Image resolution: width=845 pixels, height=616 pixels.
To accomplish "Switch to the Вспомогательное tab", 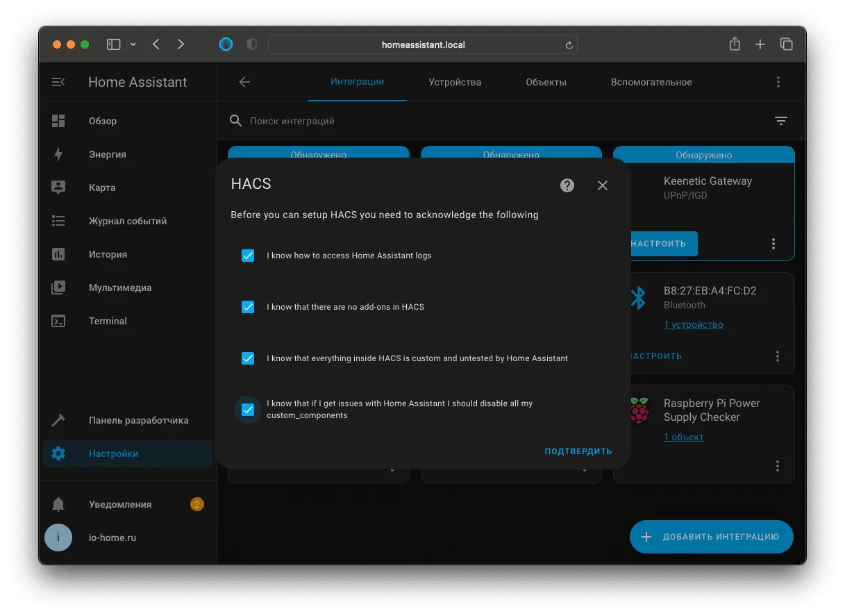I will pos(651,82).
